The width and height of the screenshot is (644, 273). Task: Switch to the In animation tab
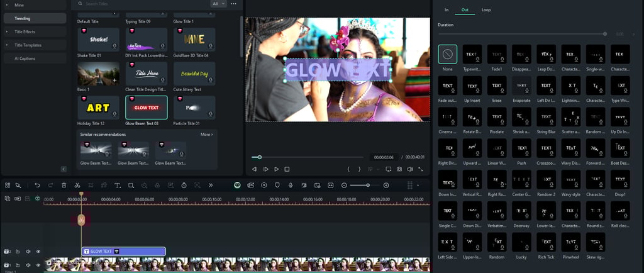click(447, 10)
